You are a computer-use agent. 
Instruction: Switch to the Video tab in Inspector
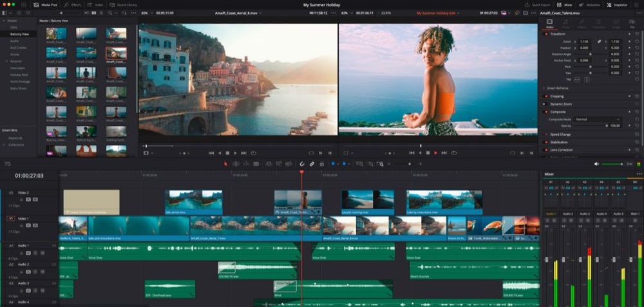(x=549, y=24)
